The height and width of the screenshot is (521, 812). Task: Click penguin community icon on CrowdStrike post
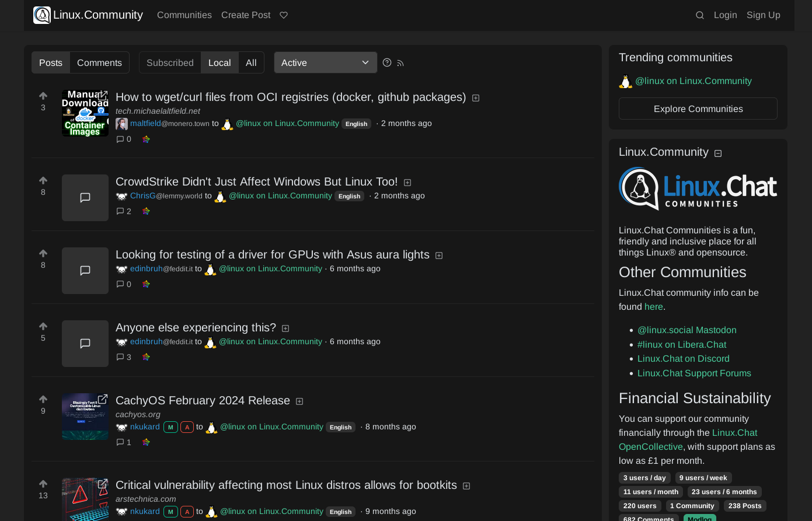pyautogui.click(x=220, y=197)
